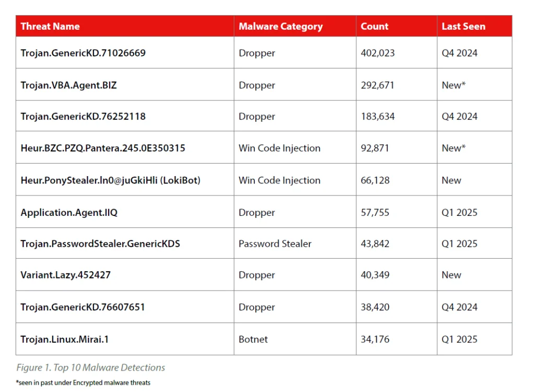
Task: Click the Malware Category column header
Action: click(281, 26)
